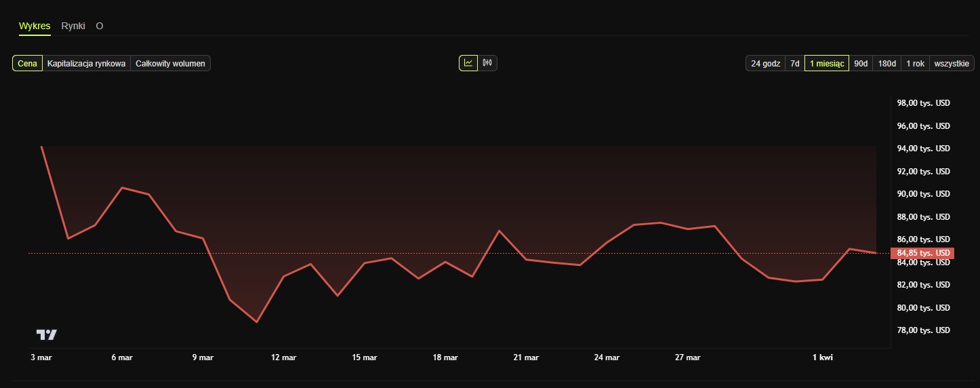The height and width of the screenshot is (388, 980).
Task: Select the Cena data option
Action: (27, 63)
